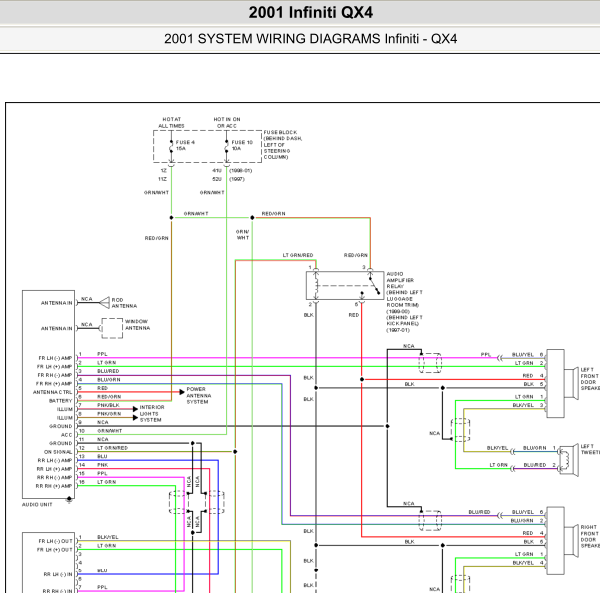Click the window antenna dashed box symbol
The height and width of the screenshot is (593, 600).
112,328
